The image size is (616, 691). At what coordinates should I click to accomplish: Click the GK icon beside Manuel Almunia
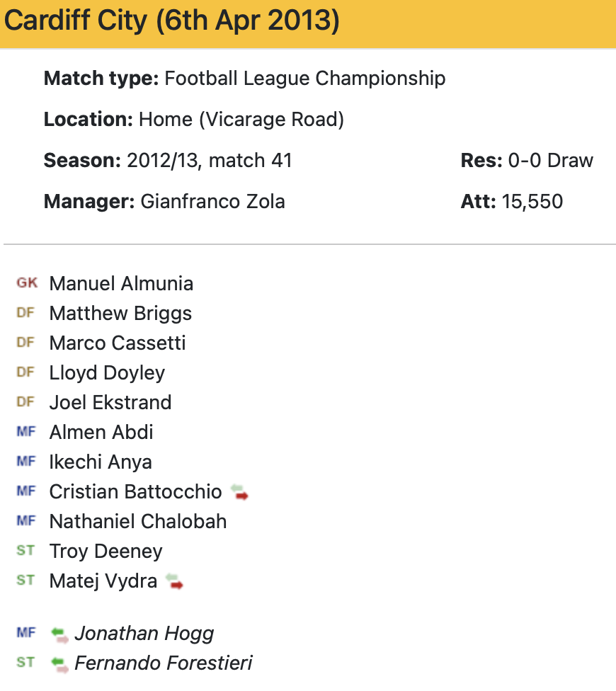26,283
